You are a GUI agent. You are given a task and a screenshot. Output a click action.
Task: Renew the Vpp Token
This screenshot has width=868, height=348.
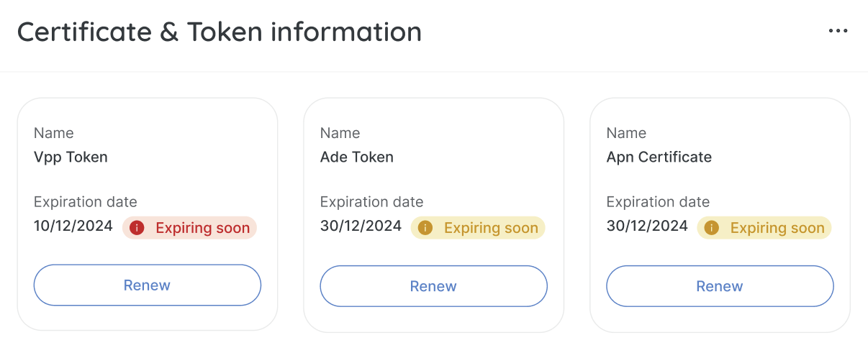148,285
